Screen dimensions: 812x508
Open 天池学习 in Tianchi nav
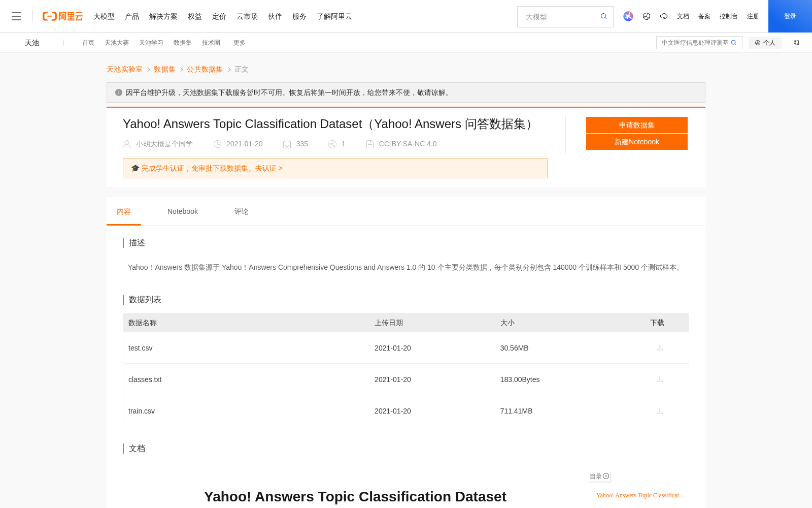tap(151, 43)
